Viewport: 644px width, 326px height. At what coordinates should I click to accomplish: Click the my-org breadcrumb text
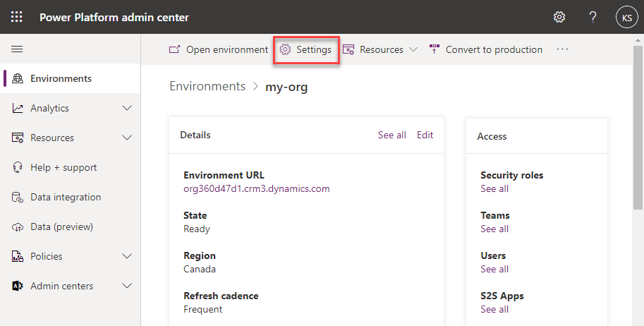286,87
